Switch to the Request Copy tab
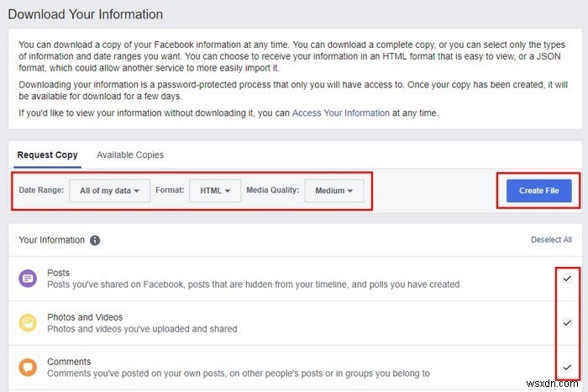This screenshot has width=588, height=392. point(47,154)
